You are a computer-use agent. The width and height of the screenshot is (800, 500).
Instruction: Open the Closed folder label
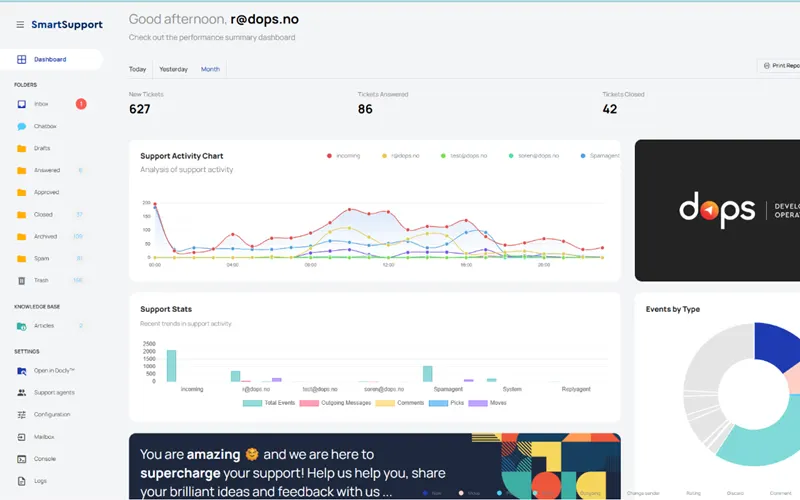coord(43,215)
